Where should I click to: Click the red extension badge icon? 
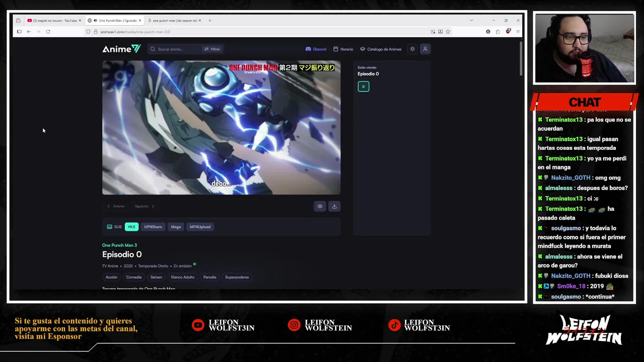[508, 32]
